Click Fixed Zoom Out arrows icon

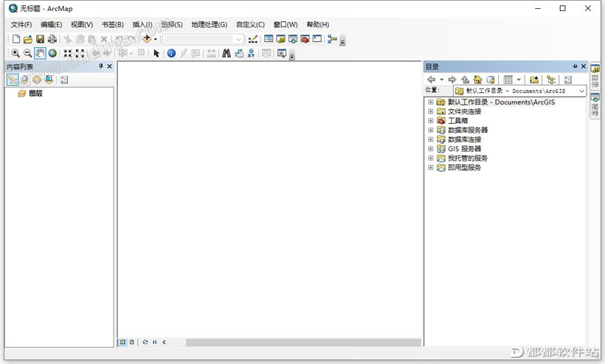pos(80,53)
